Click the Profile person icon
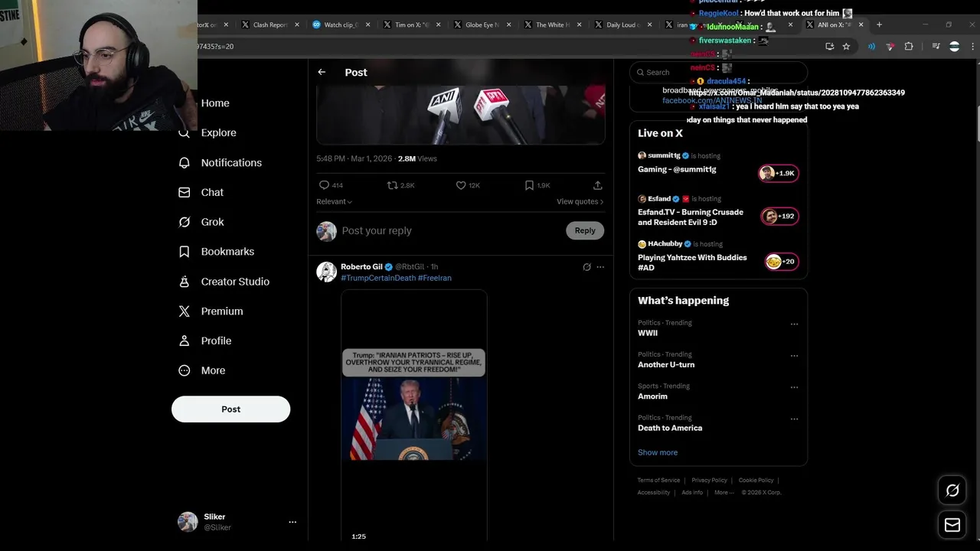 coord(184,341)
